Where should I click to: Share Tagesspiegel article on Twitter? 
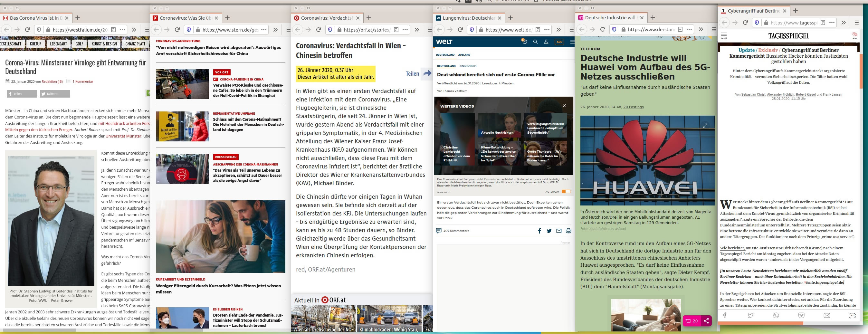750,315
